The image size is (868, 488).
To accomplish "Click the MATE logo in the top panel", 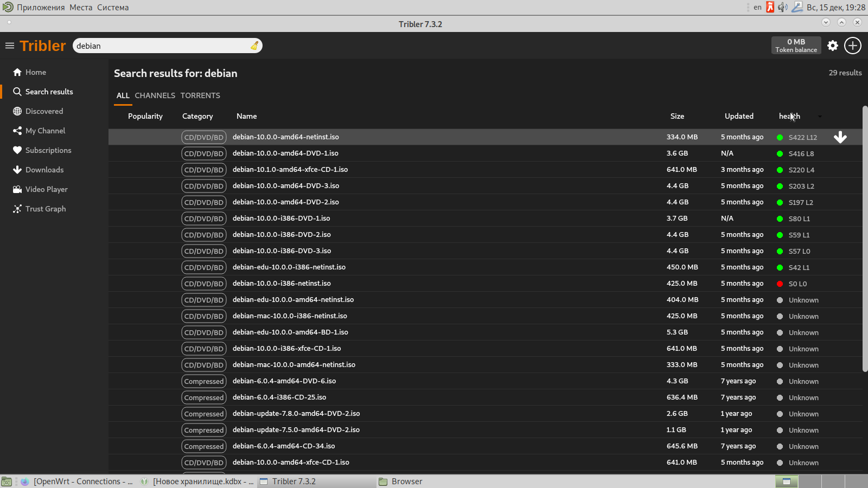I will click(8, 7).
